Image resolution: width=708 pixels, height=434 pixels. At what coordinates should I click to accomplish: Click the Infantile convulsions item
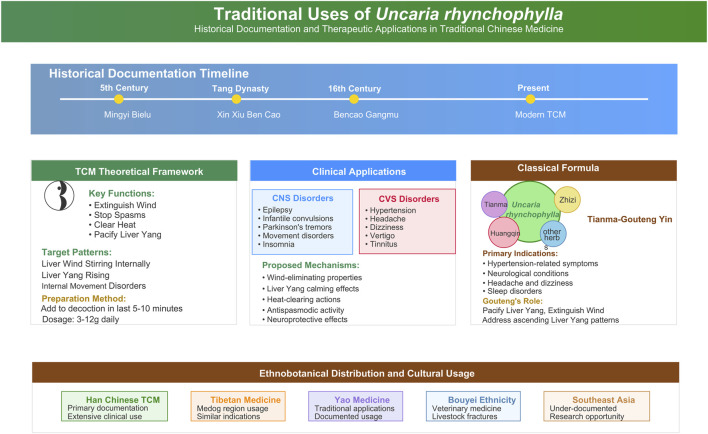296,219
